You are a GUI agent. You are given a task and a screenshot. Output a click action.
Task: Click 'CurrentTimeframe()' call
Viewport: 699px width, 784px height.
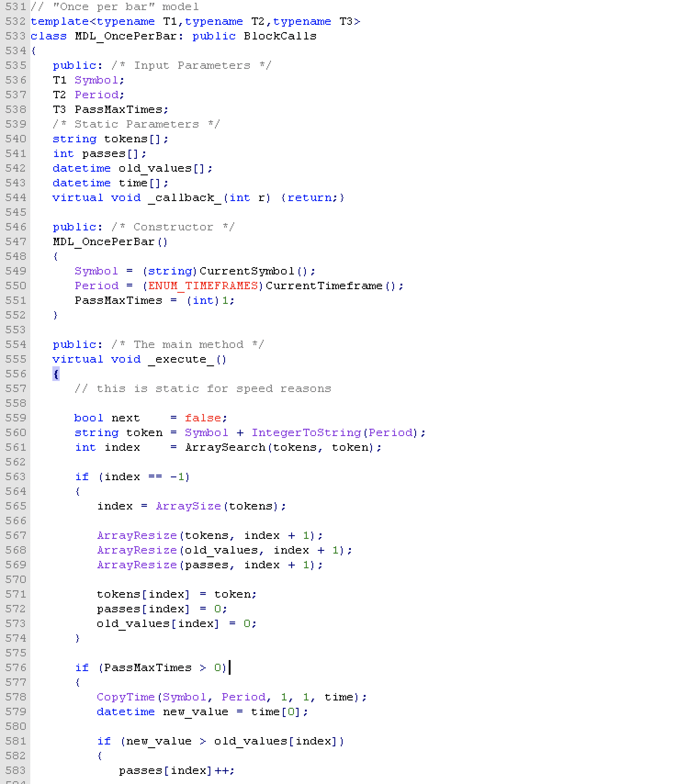pos(331,286)
